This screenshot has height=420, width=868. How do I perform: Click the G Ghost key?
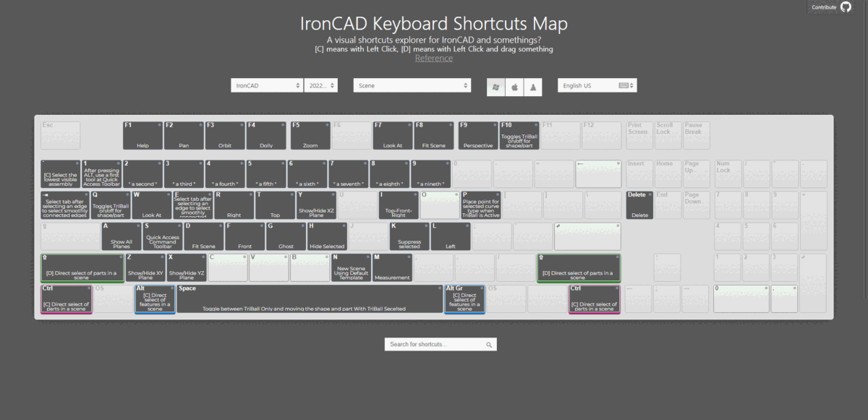tap(286, 236)
